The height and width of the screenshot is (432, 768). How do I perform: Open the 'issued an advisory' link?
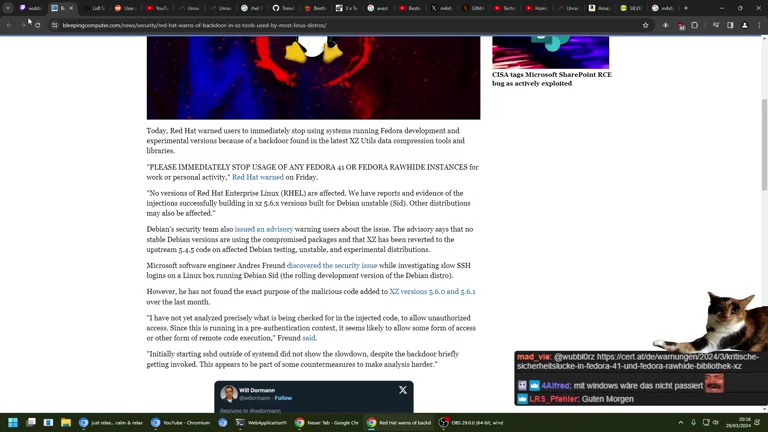(264, 229)
